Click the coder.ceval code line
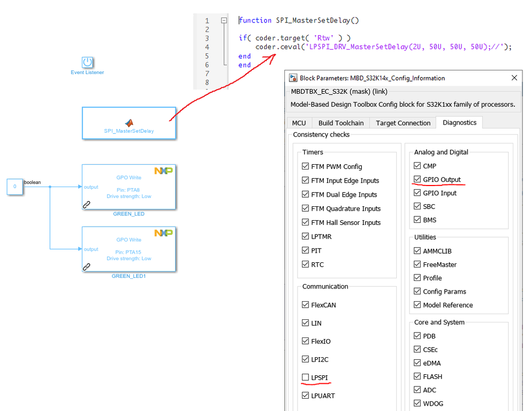Screen dimensions: 532x411 pyautogui.click(x=383, y=46)
